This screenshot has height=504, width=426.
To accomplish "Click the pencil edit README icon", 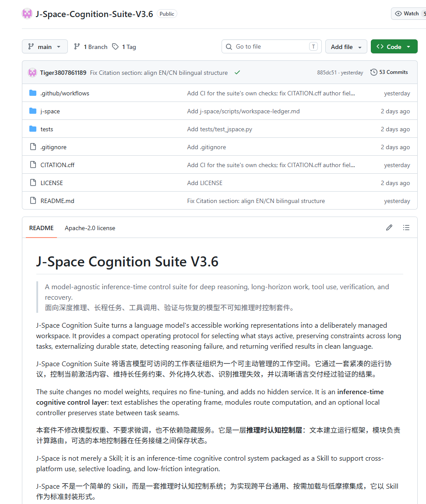I will (389, 227).
